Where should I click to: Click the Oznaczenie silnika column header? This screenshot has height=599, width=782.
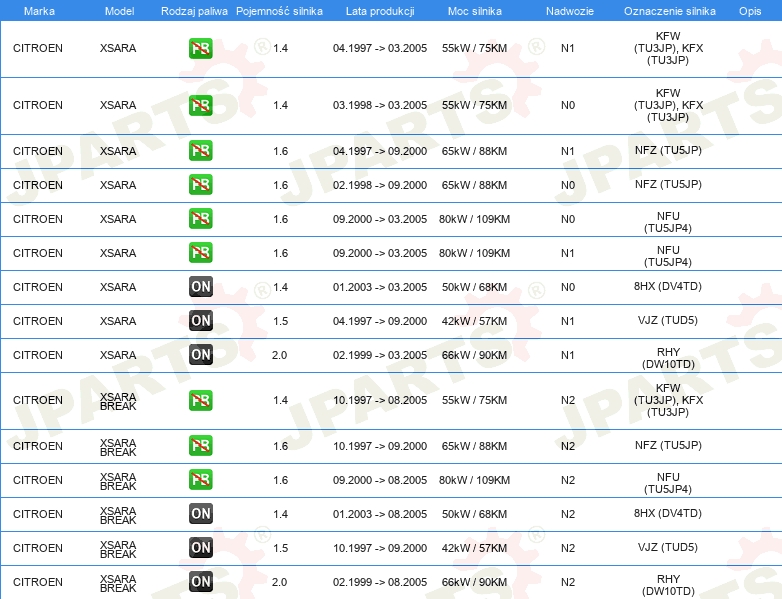tap(670, 11)
